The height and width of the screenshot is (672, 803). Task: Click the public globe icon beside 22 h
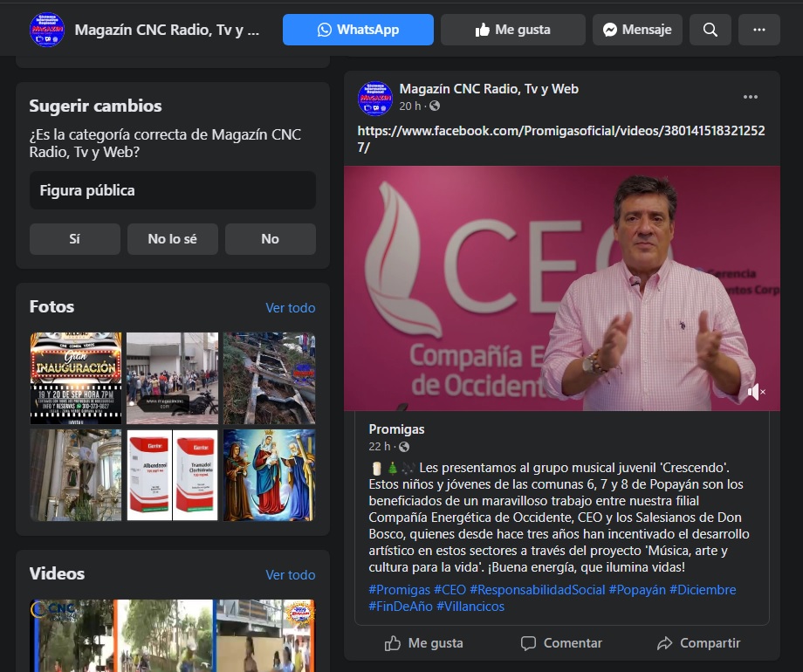click(404, 447)
